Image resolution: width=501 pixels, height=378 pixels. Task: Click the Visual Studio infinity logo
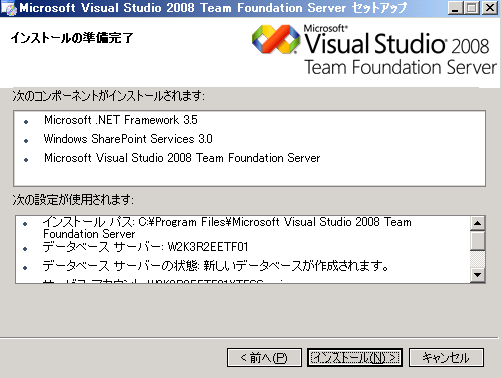tap(276, 39)
